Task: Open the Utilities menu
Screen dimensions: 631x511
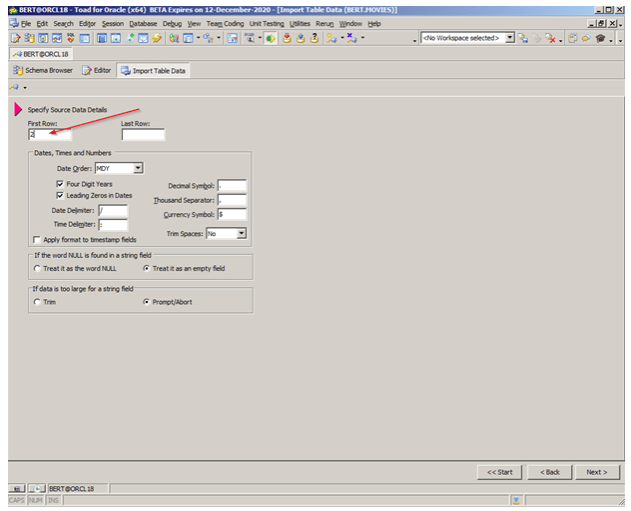Action: click(300, 24)
